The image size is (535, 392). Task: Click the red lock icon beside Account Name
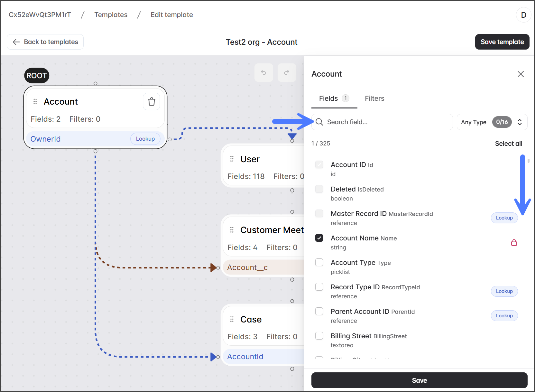pos(514,243)
